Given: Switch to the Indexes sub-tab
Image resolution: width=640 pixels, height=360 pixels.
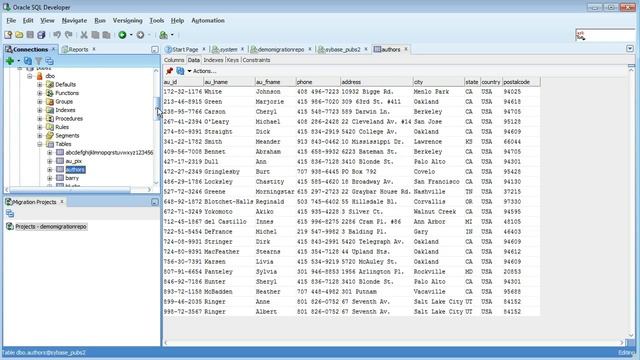Looking at the screenshot, I should 213,60.
